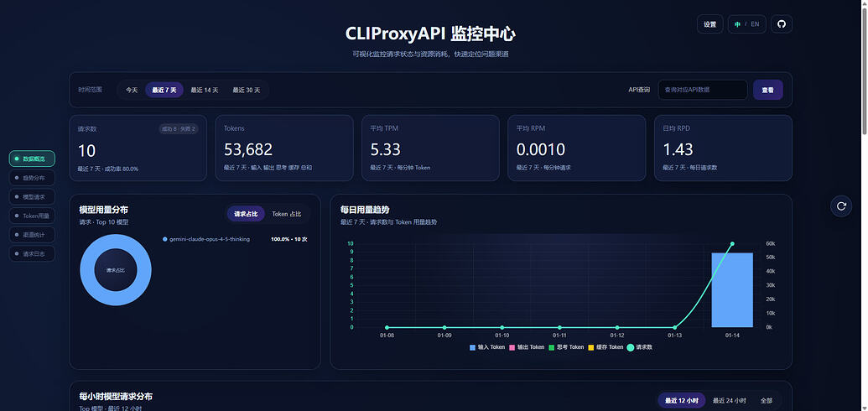
Task: Click the 每日用量趋势 chart title
Action: point(366,210)
